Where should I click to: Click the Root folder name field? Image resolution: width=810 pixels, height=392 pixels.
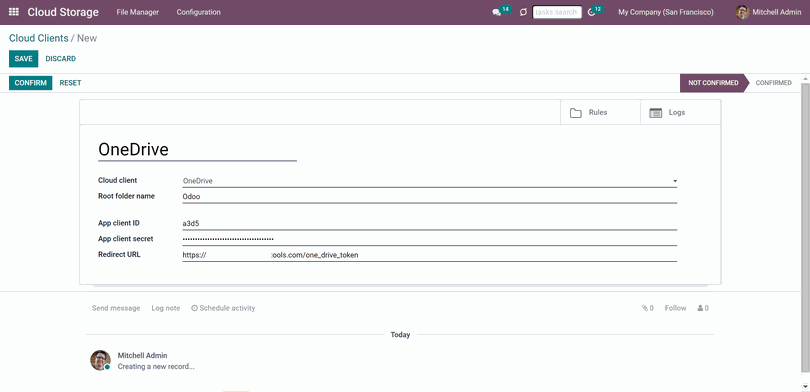tap(429, 197)
